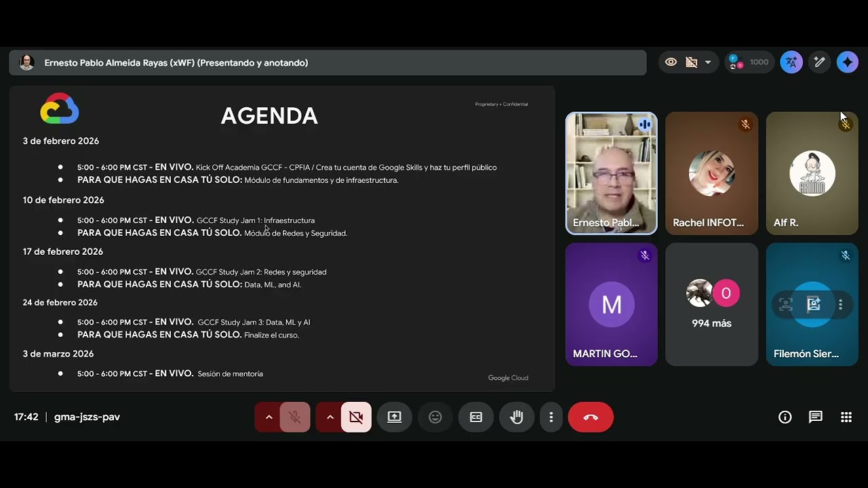This screenshot has height=488, width=868.
Task: Select Ernesto Pablo's video tile
Action: (612, 174)
